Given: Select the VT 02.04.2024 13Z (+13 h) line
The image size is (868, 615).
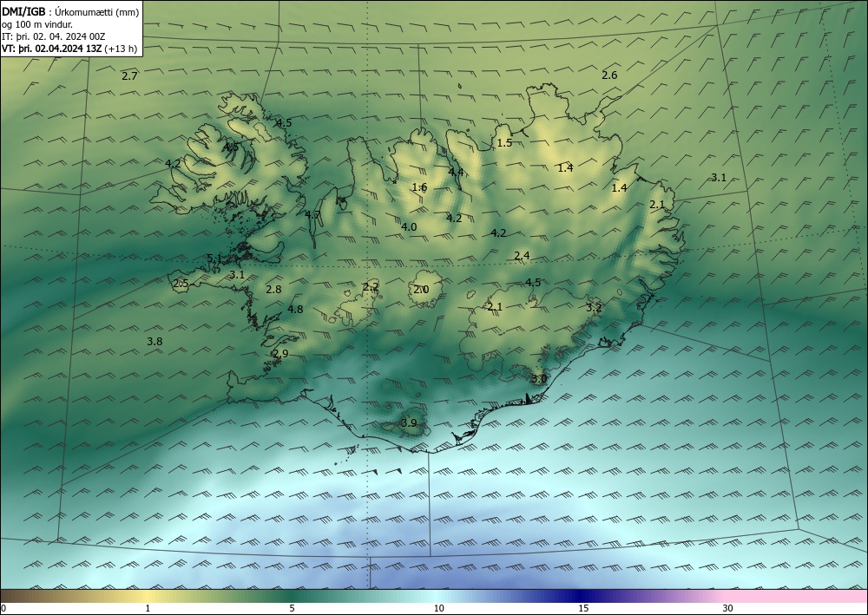Looking at the screenshot, I should pos(69,49).
